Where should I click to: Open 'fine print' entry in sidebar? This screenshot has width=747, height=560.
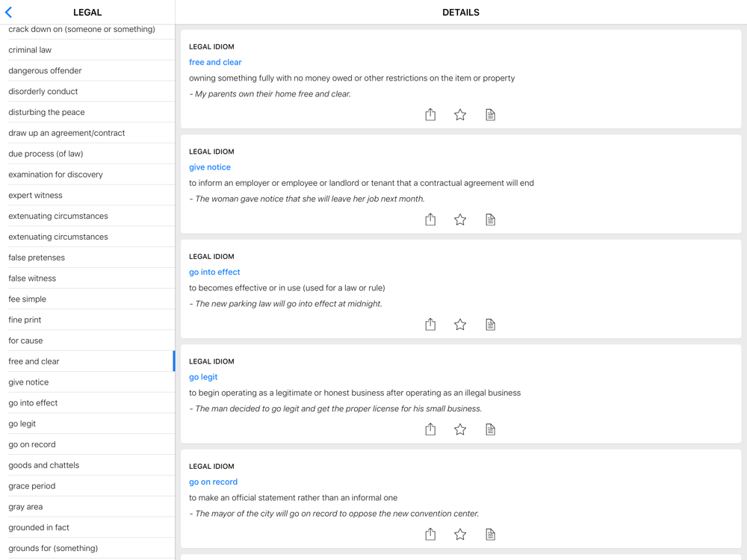(x=25, y=320)
